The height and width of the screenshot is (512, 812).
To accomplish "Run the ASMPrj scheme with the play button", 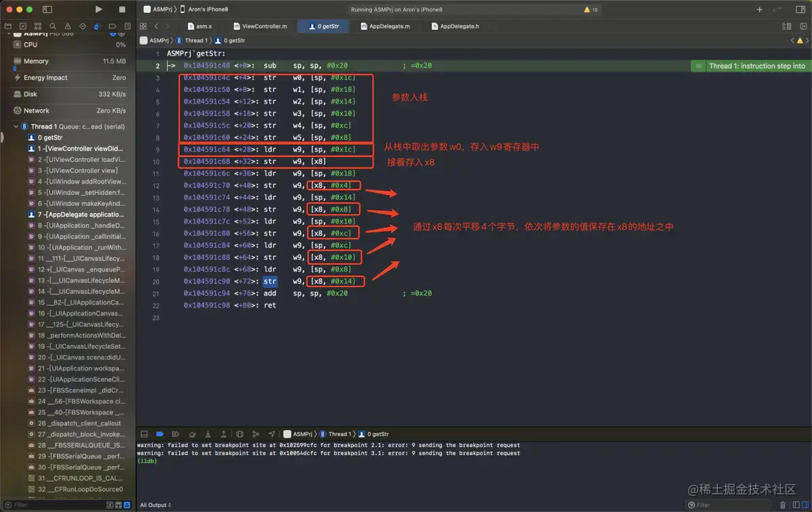I will tap(99, 9).
